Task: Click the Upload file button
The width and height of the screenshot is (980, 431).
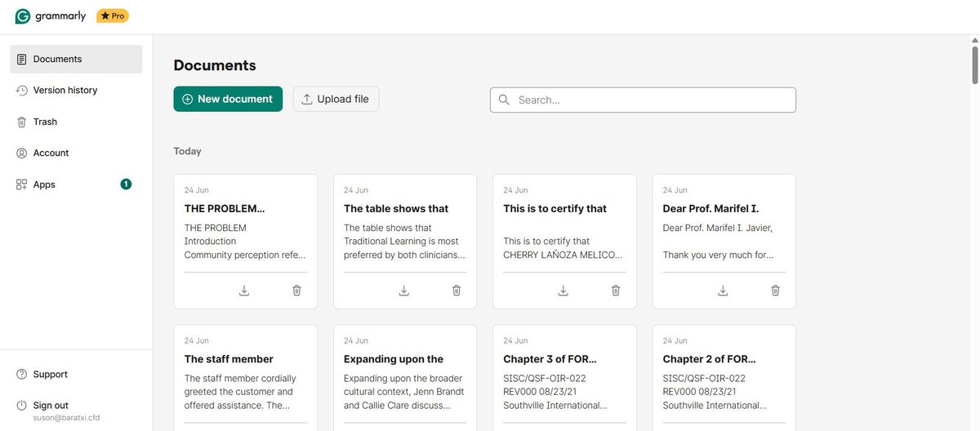Action: [336, 99]
